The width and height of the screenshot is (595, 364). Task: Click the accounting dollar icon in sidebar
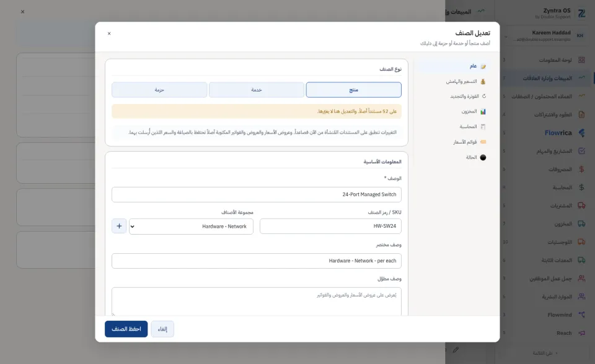click(581, 188)
